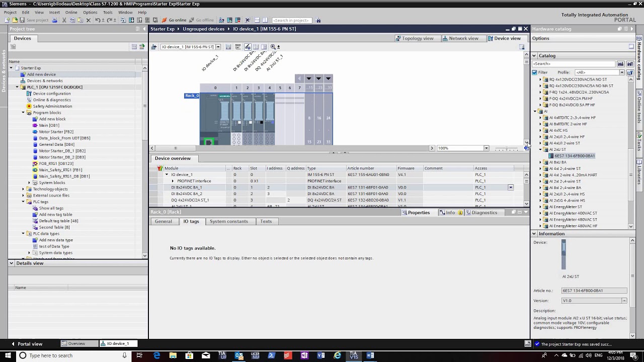Click the Search in project field
The height and width of the screenshot is (362, 644).
pyautogui.click(x=292, y=20)
